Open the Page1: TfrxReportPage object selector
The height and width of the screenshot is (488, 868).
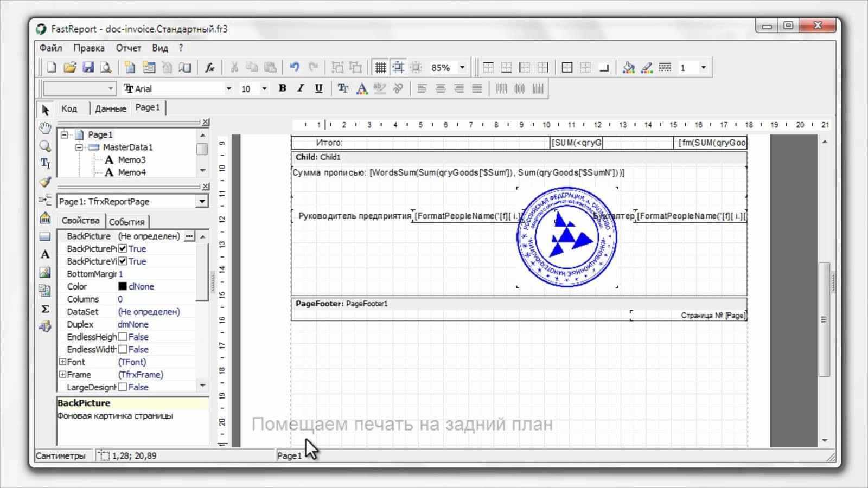(202, 201)
